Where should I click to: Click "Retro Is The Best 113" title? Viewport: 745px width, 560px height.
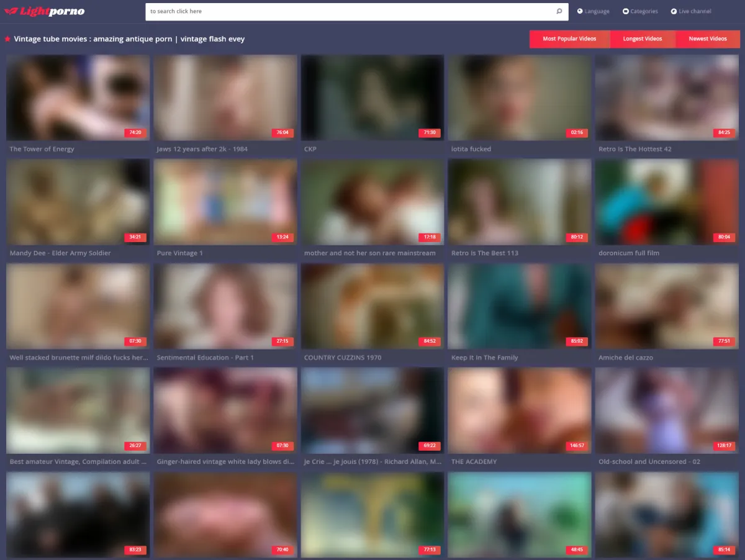[x=484, y=253]
